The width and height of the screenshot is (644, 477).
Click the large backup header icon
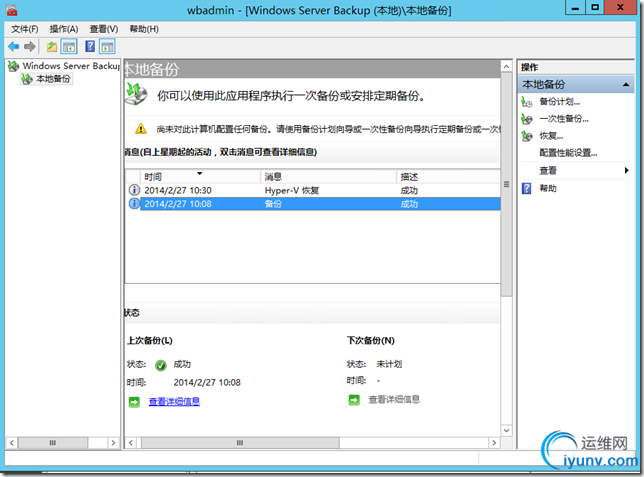click(x=136, y=94)
